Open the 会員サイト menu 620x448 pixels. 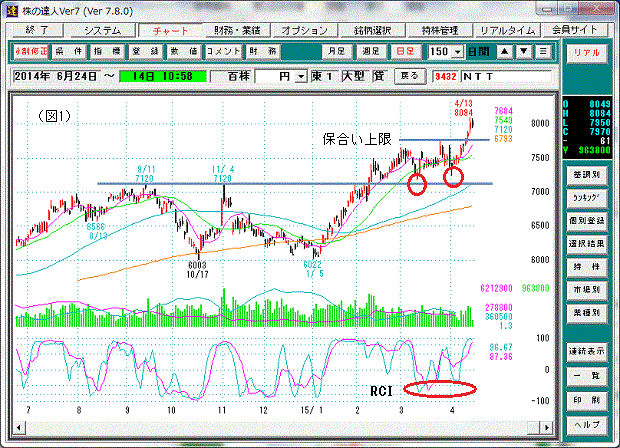tap(574, 30)
